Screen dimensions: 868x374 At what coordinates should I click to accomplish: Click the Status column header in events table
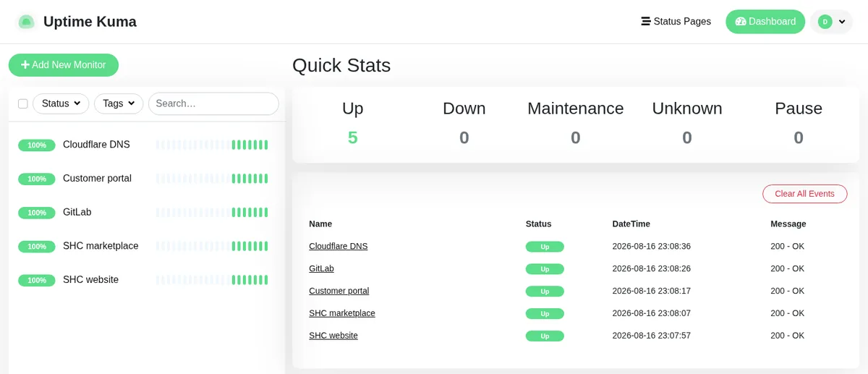point(539,224)
